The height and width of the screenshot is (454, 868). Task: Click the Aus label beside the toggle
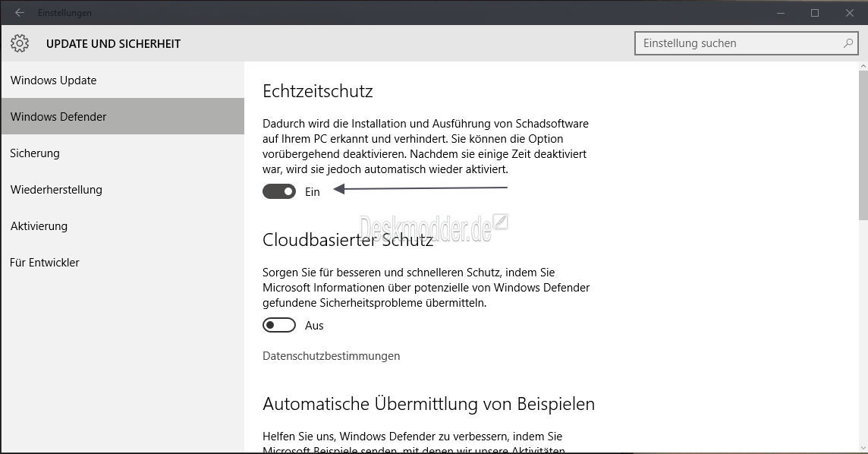[x=314, y=326]
